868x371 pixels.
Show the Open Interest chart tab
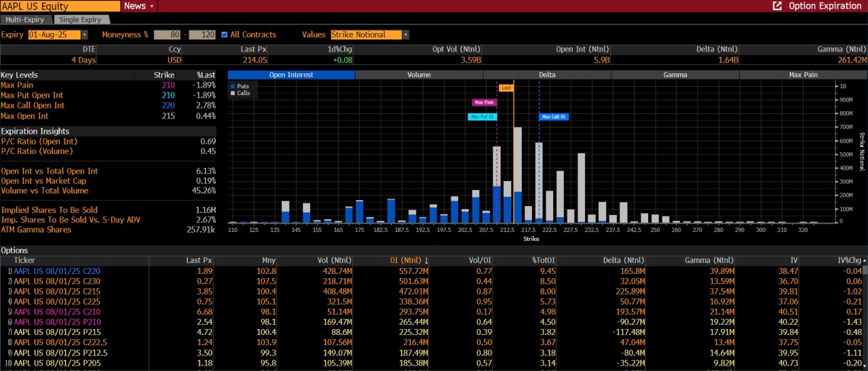(x=291, y=75)
